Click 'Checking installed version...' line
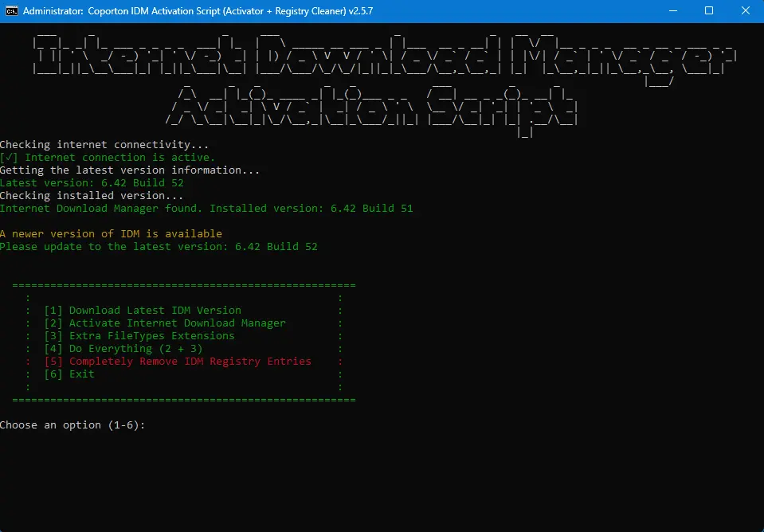 92,195
